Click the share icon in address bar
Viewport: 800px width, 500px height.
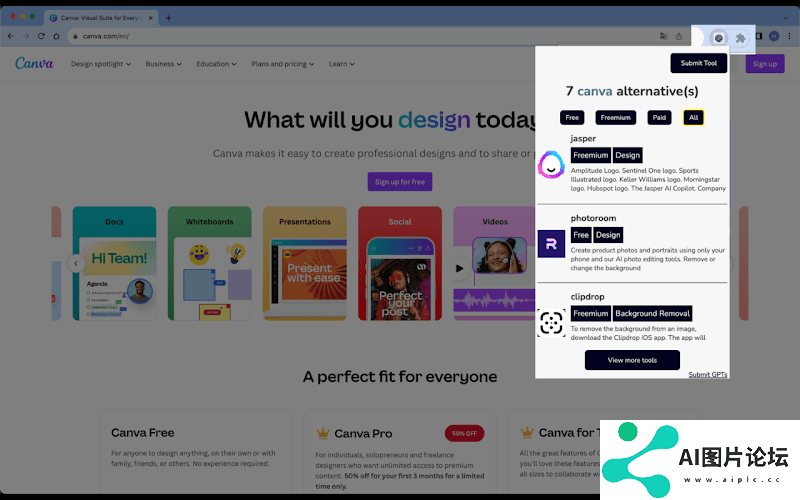point(679,36)
